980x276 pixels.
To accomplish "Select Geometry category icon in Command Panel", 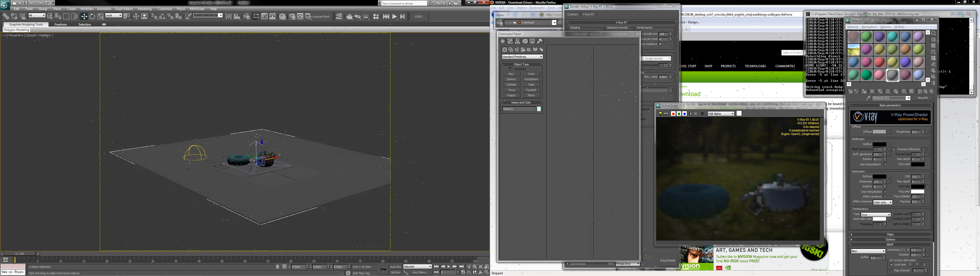I will point(505,50).
